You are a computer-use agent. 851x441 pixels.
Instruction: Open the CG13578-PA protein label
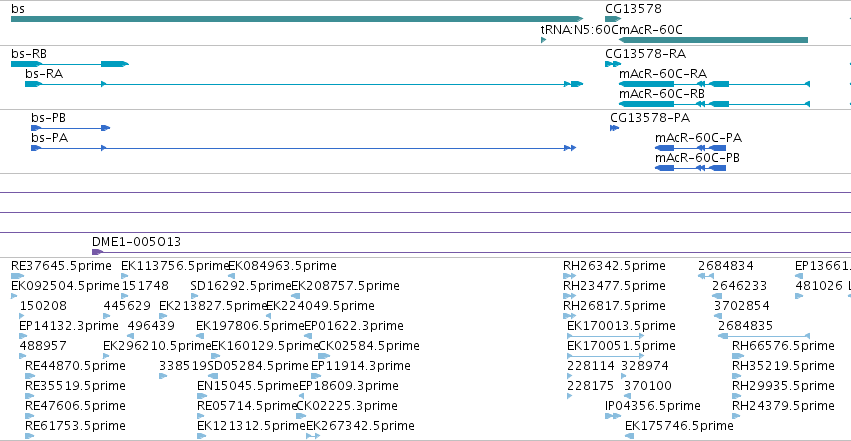point(650,118)
